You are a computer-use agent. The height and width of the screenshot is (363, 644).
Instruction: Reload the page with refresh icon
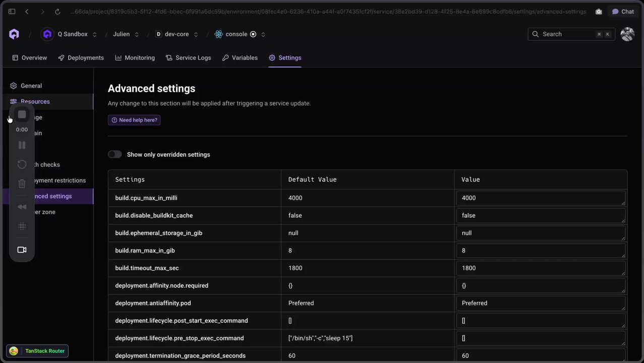57,12
